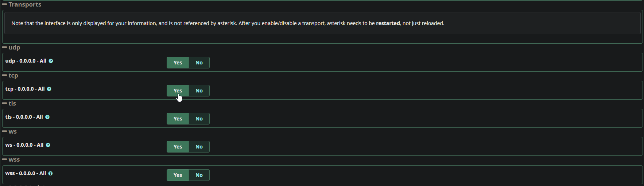The width and height of the screenshot is (644, 186).
Task: Set udp transport to No
Action: click(199, 63)
